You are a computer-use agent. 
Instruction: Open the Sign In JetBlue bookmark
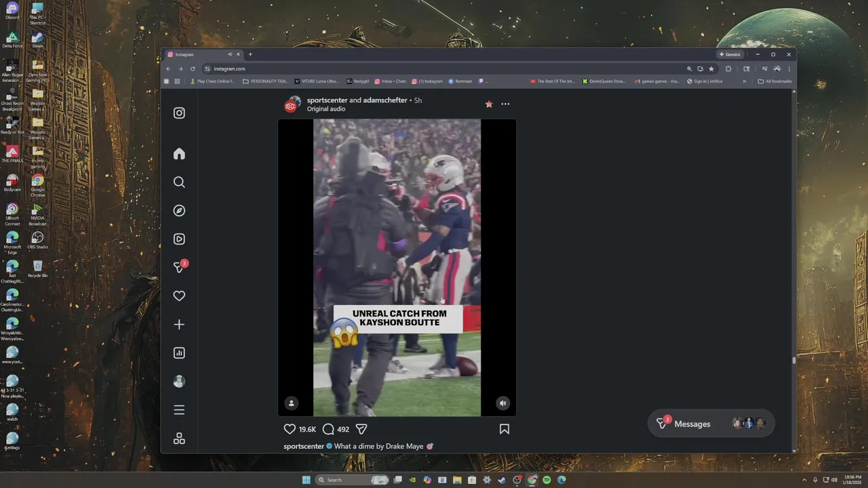point(705,81)
